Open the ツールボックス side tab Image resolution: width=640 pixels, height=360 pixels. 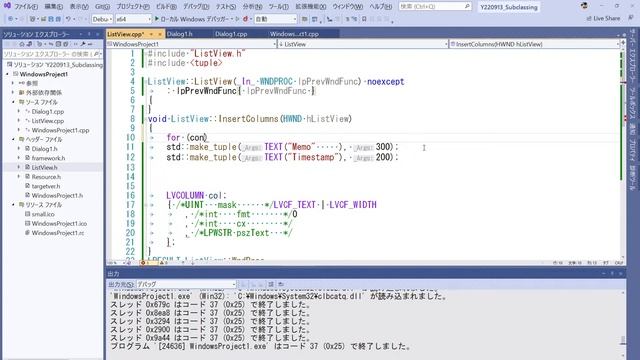633,102
